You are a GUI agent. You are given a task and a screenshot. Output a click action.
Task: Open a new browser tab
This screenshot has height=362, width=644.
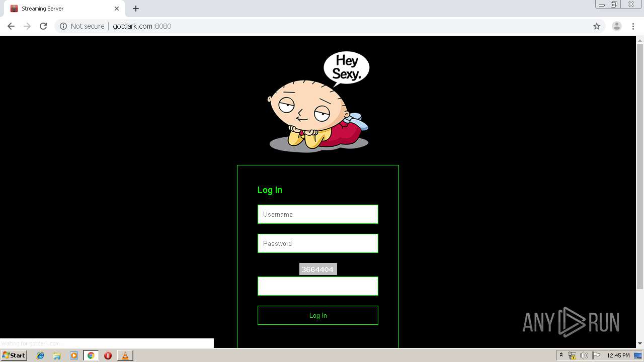[x=136, y=9]
